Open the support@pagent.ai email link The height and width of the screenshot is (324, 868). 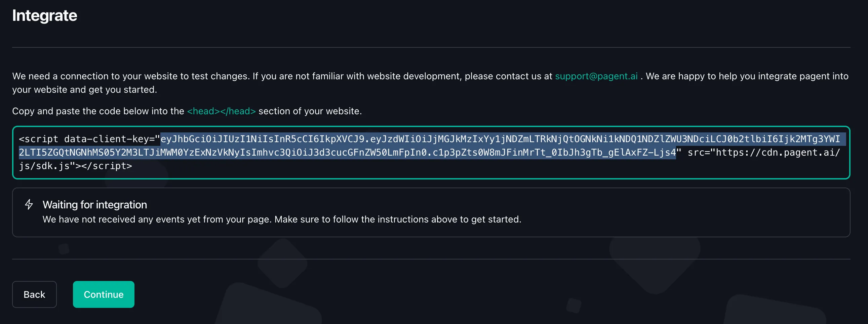(x=596, y=76)
